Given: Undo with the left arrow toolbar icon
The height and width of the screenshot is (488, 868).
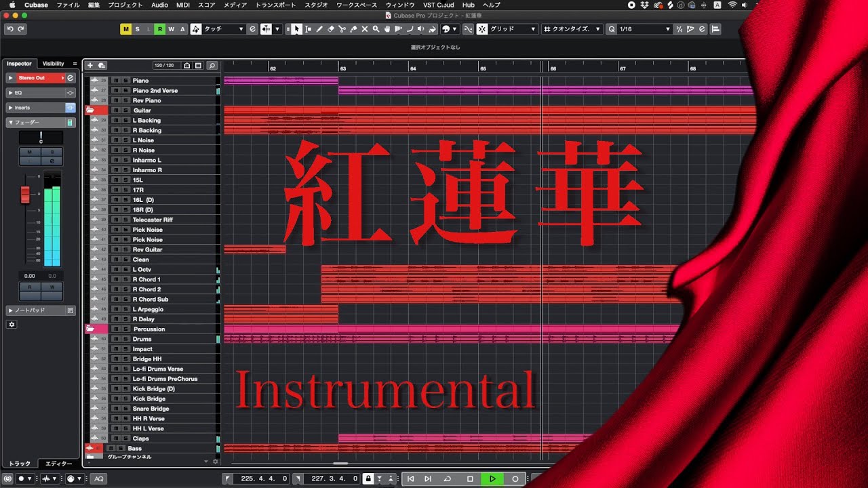Looking at the screenshot, I should point(10,29).
